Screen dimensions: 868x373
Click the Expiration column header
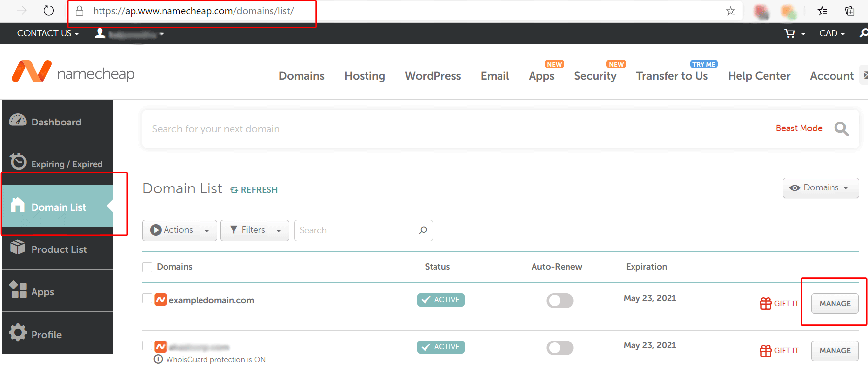tap(646, 267)
